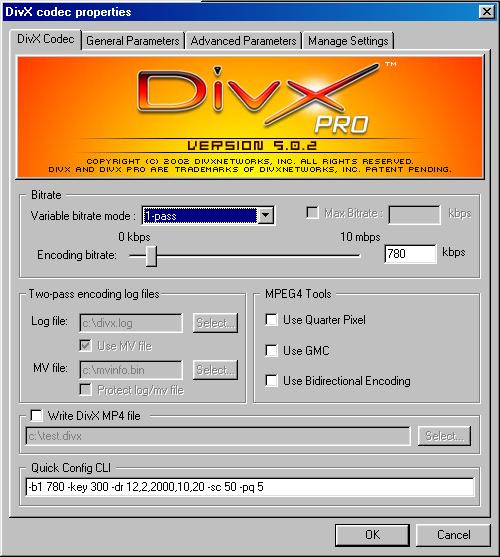Enable Use GMC checkbox

click(x=272, y=350)
